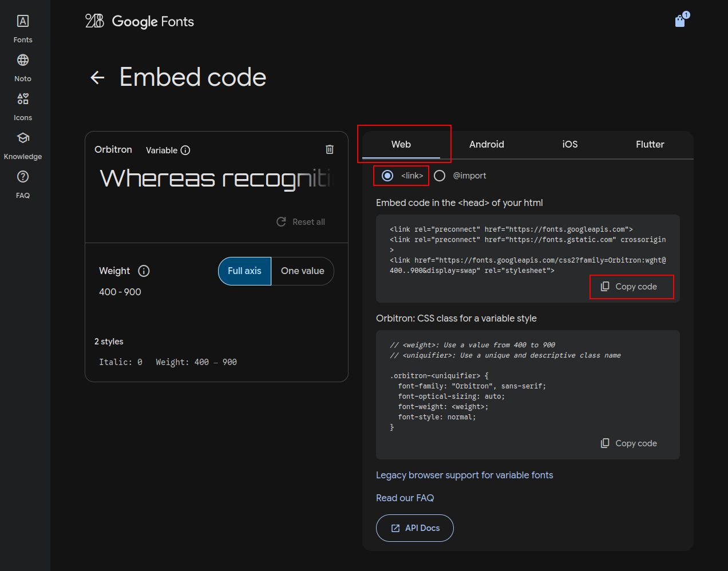The height and width of the screenshot is (571, 728).
Task: Select the Full axis option
Action: pos(244,271)
